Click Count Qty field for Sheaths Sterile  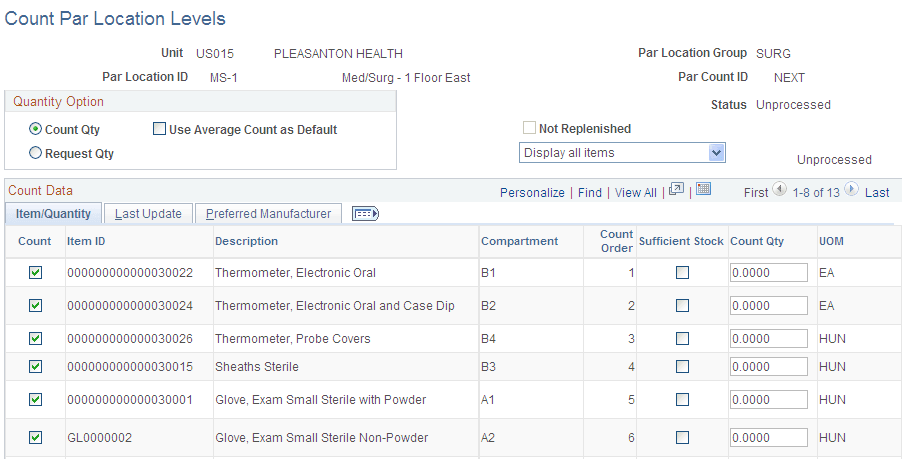pos(769,366)
